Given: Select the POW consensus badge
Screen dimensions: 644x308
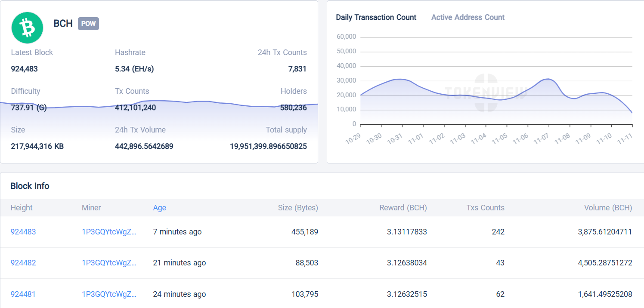Looking at the screenshot, I should pyautogui.click(x=88, y=24).
